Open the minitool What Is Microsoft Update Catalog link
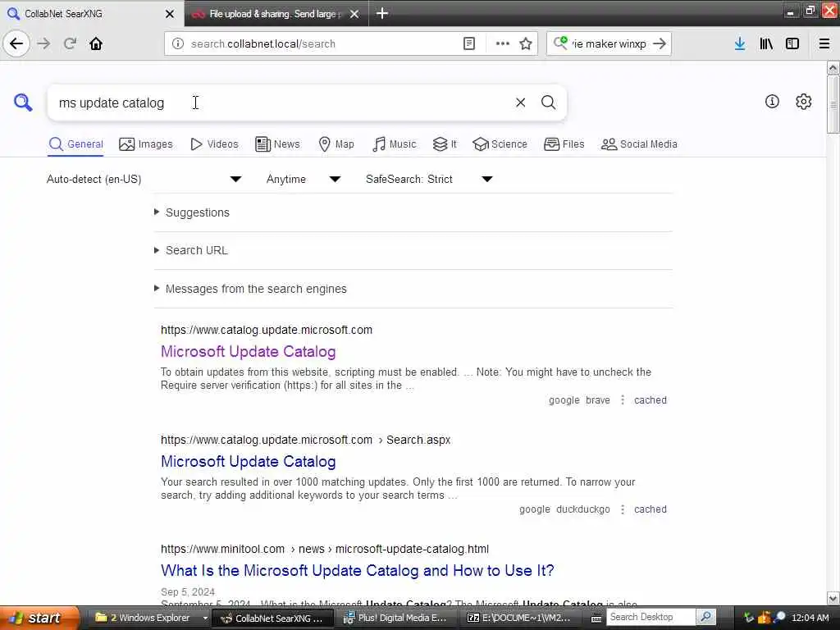Screen dimensions: 840x630 tap(358, 571)
